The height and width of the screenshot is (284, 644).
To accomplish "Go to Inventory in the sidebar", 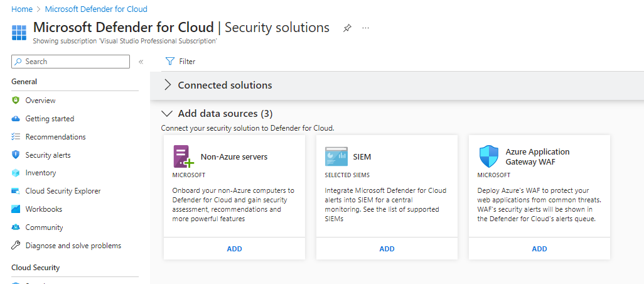I will pos(40,173).
